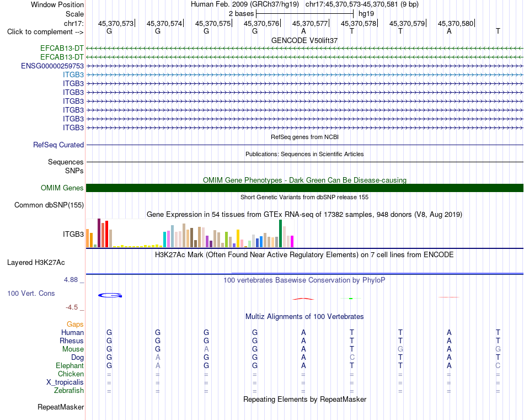Click the chr17: ruler label

73,23
